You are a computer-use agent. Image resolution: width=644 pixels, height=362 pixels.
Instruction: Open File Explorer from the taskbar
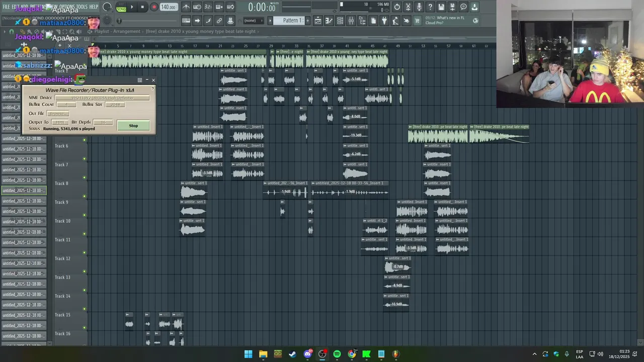click(x=263, y=354)
